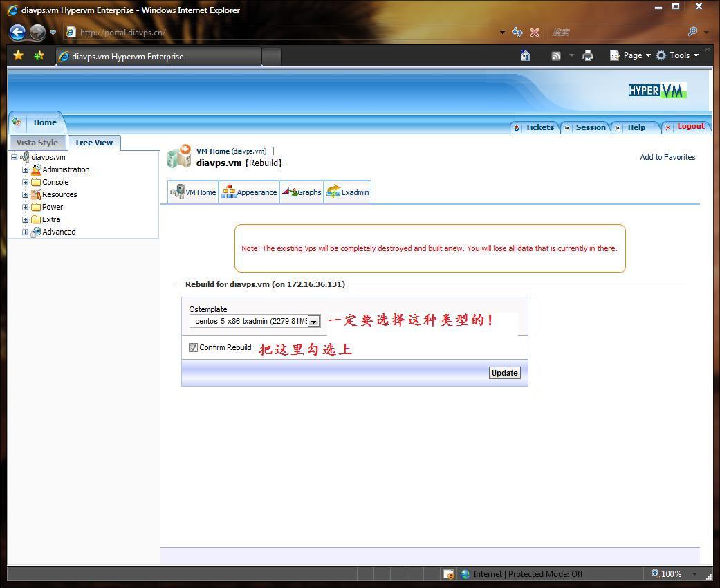Click the Extra folder icon in tree
This screenshot has height=588, width=720.
[36, 219]
